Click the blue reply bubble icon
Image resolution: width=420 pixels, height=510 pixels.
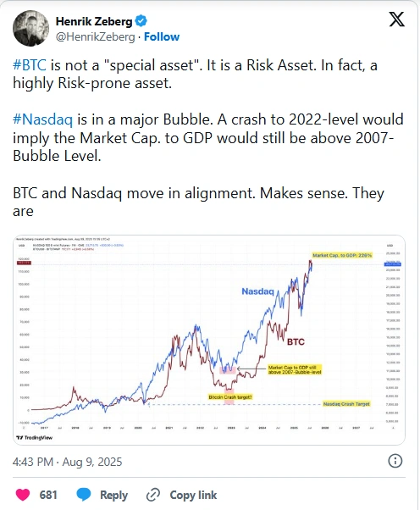point(84,495)
